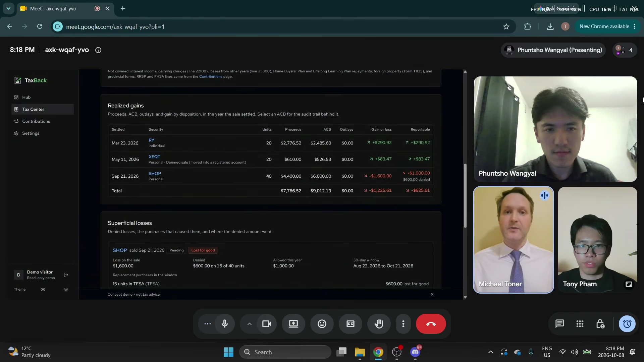Open the RY security link
Image resolution: width=644 pixels, height=362 pixels.
click(x=151, y=140)
